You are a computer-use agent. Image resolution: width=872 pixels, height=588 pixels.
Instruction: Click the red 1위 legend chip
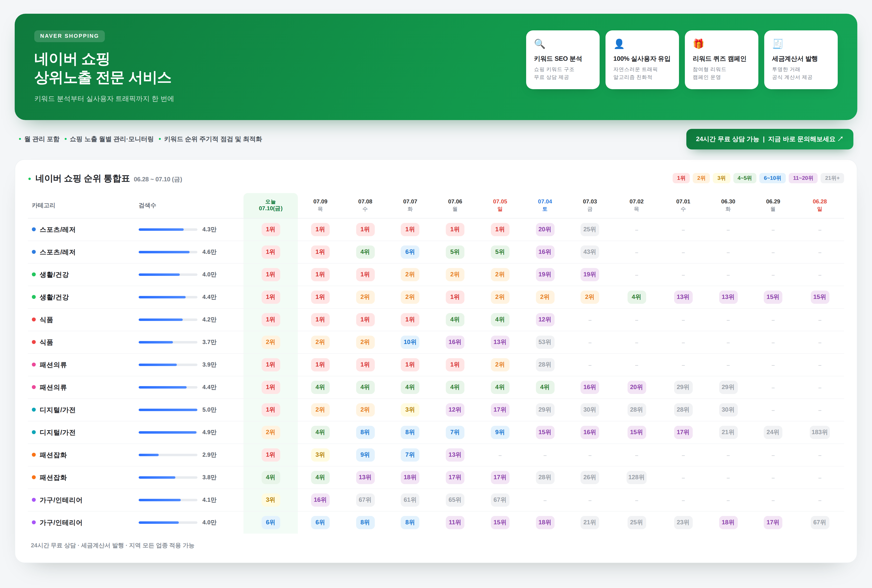[x=681, y=178]
